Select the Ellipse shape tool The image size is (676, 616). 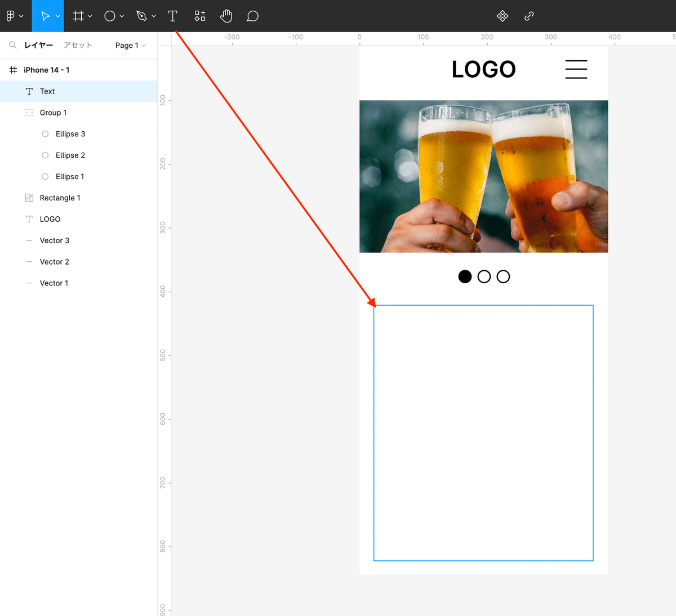click(110, 16)
